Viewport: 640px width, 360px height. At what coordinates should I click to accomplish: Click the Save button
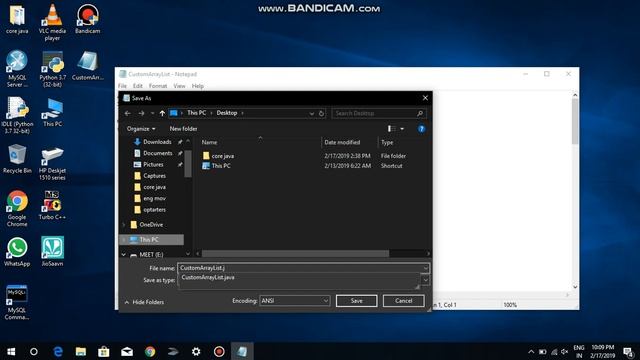click(356, 301)
